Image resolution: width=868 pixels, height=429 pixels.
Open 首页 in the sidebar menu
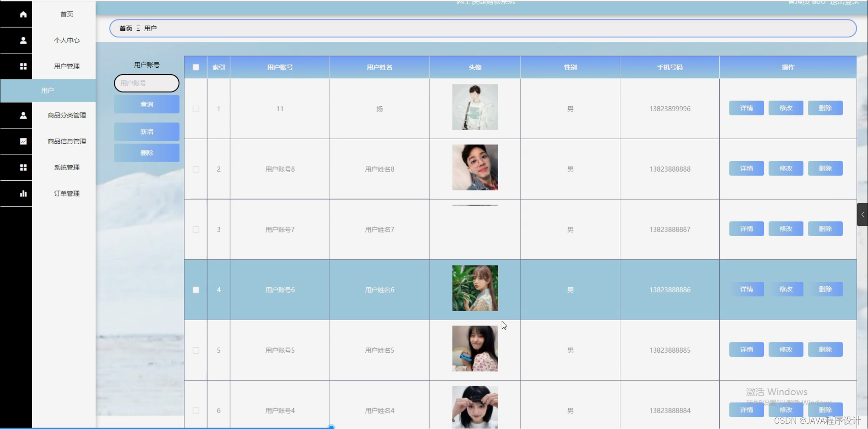point(67,14)
